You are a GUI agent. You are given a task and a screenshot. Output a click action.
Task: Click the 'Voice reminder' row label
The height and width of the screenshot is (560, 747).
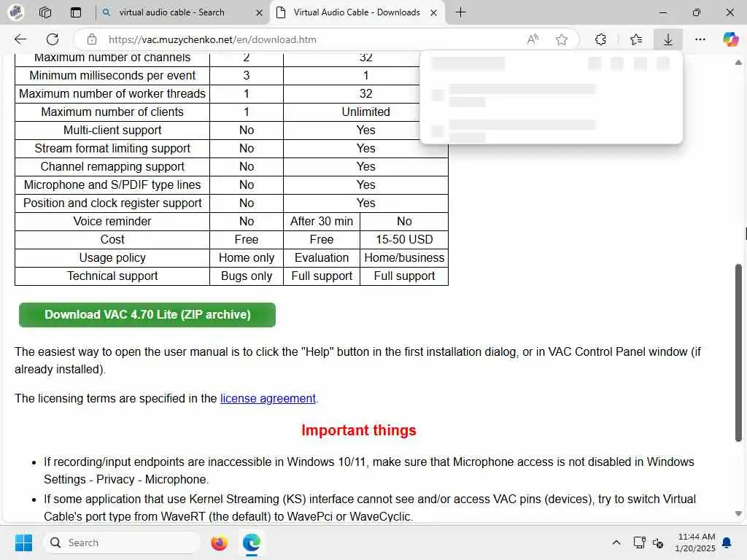pos(112,222)
